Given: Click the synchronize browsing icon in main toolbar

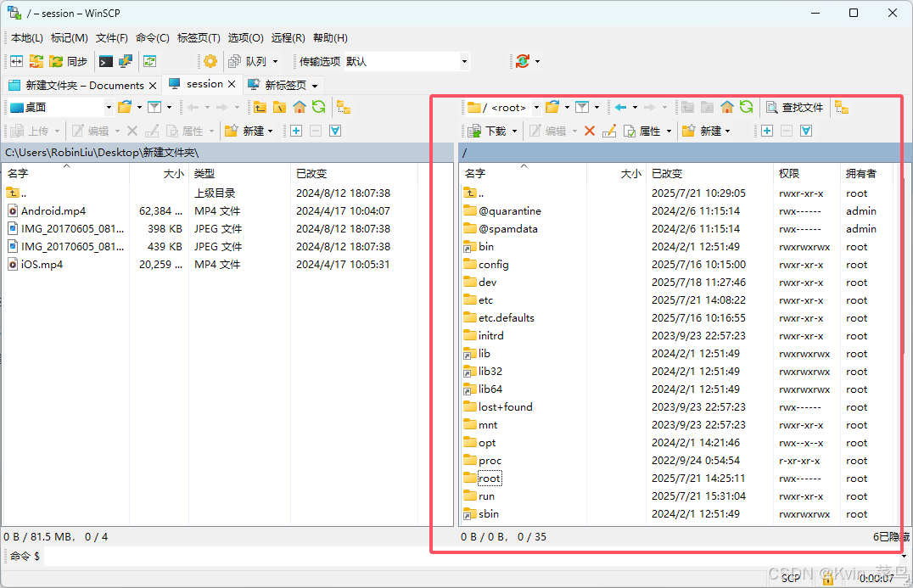Looking at the screenshot, I should coord(36,61).
